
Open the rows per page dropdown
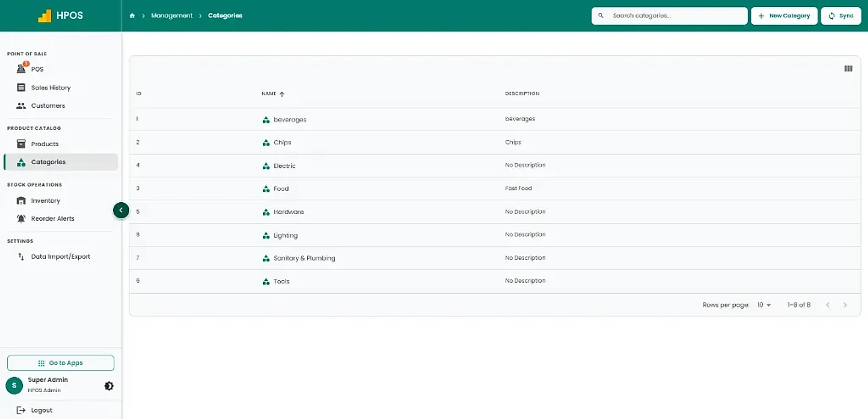coord(764,305)
